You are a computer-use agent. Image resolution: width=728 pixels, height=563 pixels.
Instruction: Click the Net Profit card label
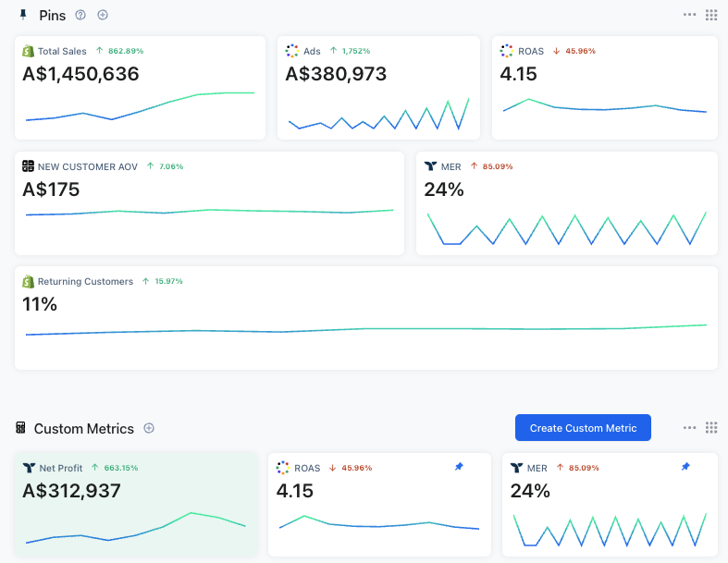click(x=61, y=468)
